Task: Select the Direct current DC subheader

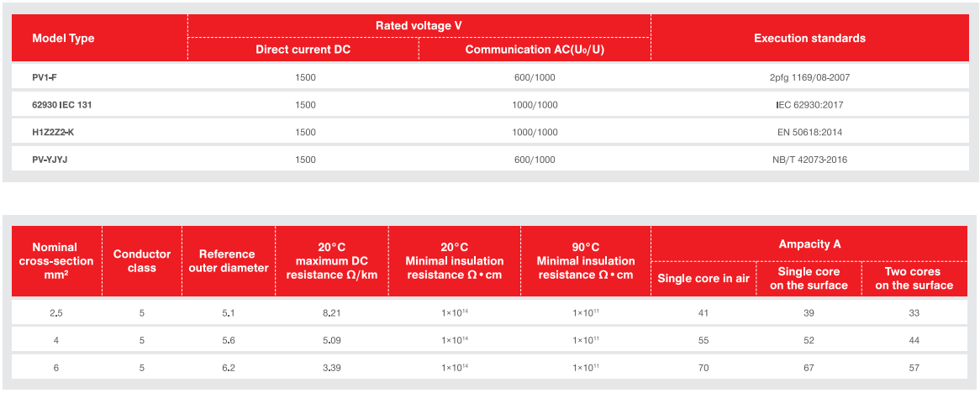Action: point(303,50)
